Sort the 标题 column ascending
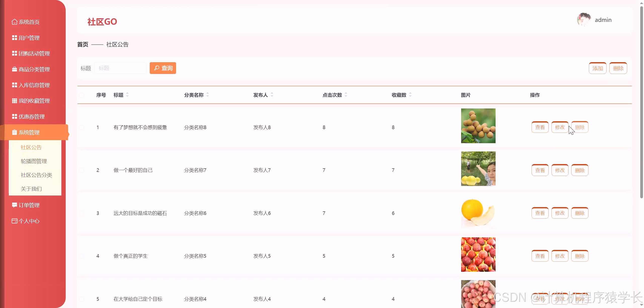Image resolution: width=644 pixels, height=308 pixels. click(128, 93)
